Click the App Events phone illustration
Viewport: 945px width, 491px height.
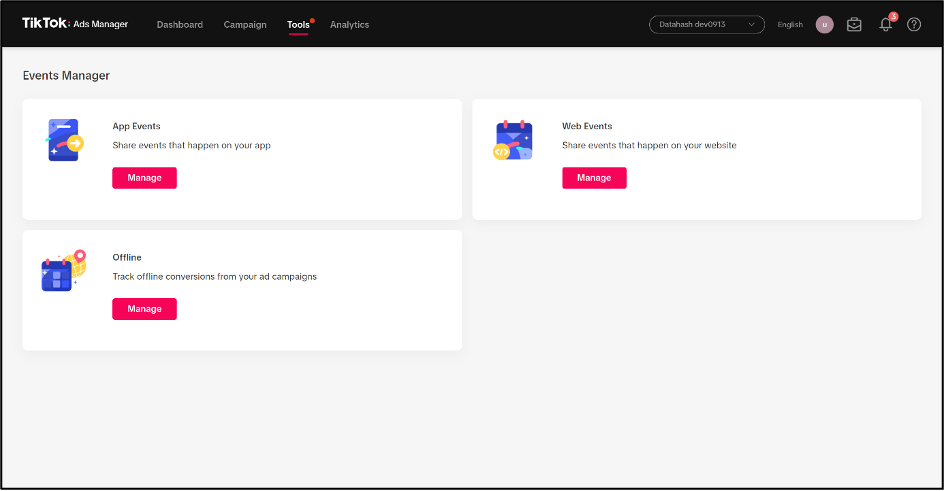pyautogui.click(x=64, y=140)
